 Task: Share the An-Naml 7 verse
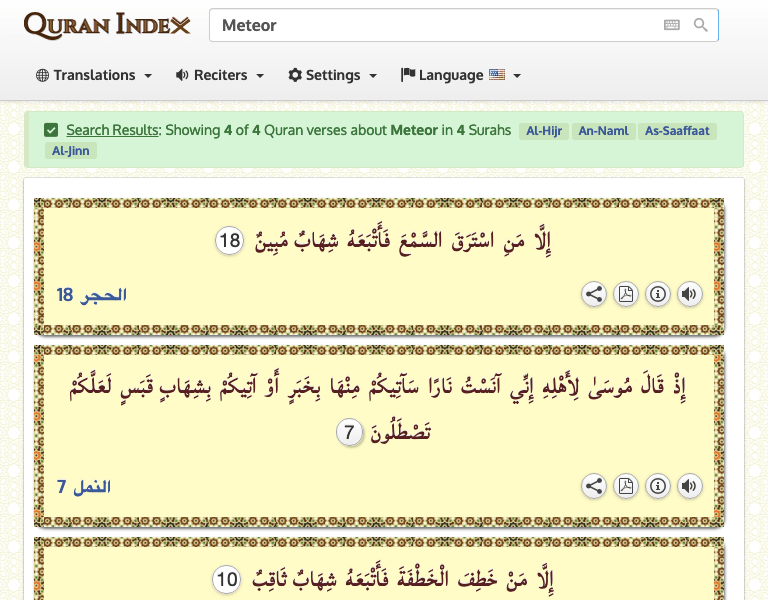point(594,486)
